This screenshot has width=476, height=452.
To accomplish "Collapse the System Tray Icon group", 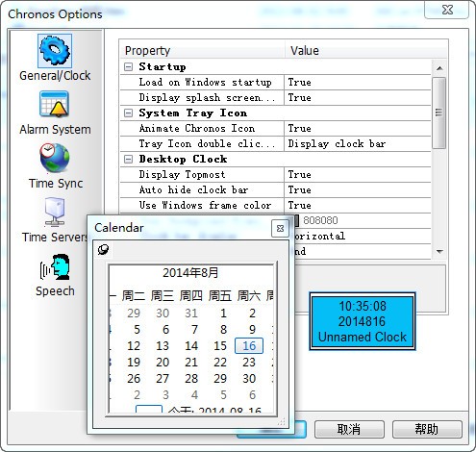I will tap(128, 113).
